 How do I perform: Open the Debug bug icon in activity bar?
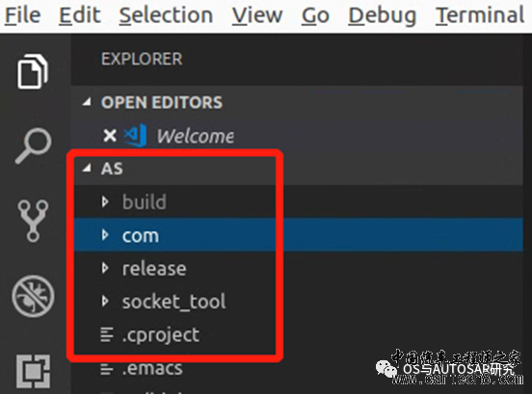33,296
